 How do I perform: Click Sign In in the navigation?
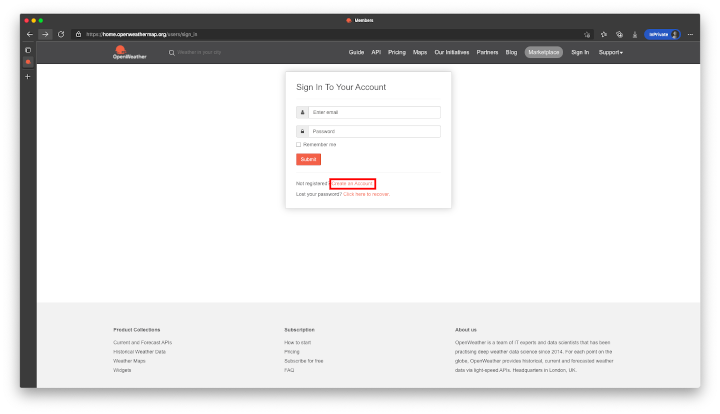(580, 52)
